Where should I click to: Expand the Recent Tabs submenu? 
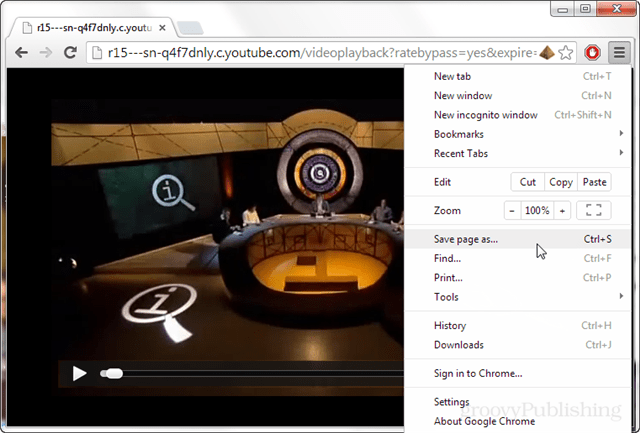[517, 153]
